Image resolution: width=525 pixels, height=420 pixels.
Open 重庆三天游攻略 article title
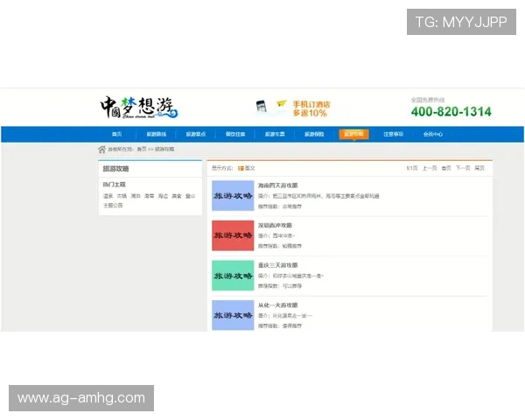click(x=278, y=265)
